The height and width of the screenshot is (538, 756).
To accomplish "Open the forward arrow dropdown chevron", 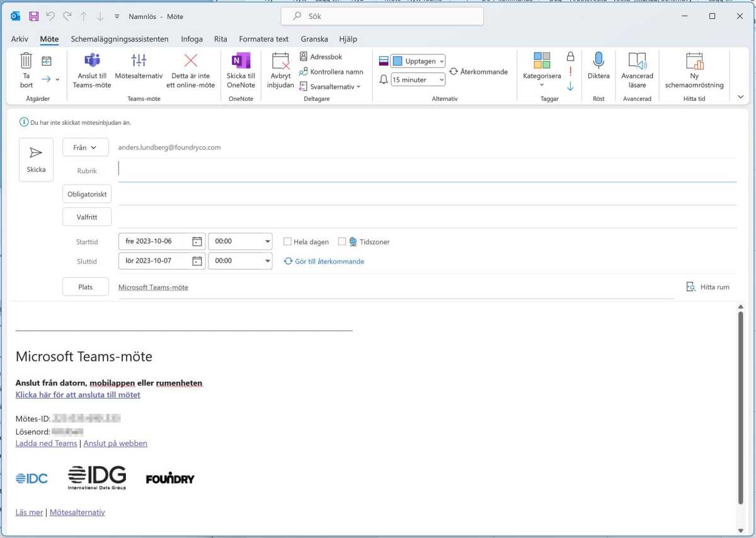I will (57, 79).
